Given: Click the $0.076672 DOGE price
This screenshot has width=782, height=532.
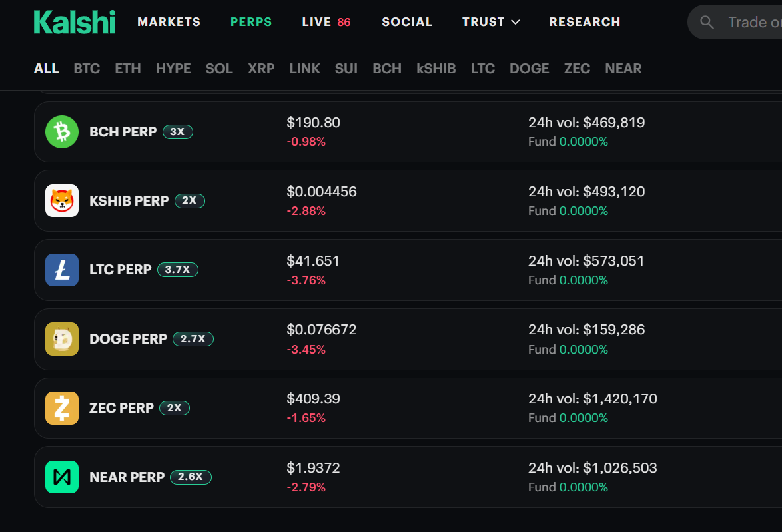Looking at the screenshot, I should pos(322,330).
